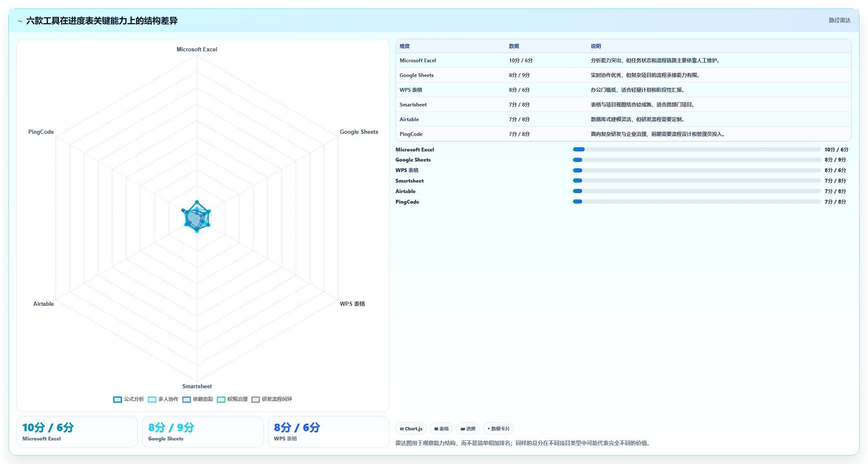Click the table cell 10分 / 6分

point(520,61)
